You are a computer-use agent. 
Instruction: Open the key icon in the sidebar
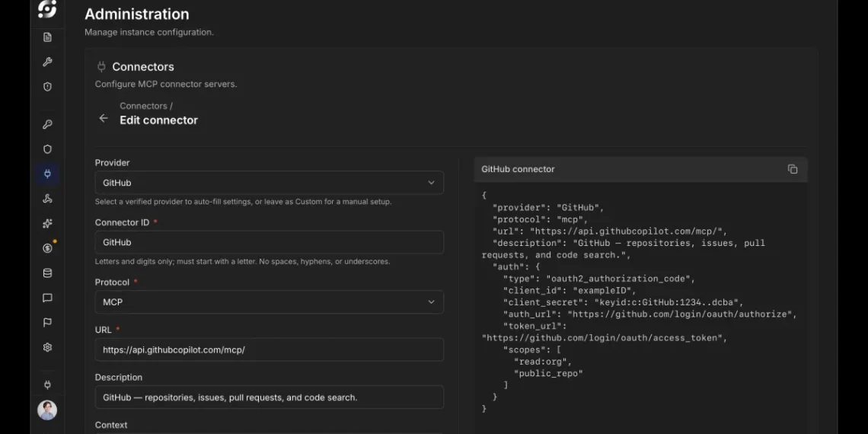48,125
